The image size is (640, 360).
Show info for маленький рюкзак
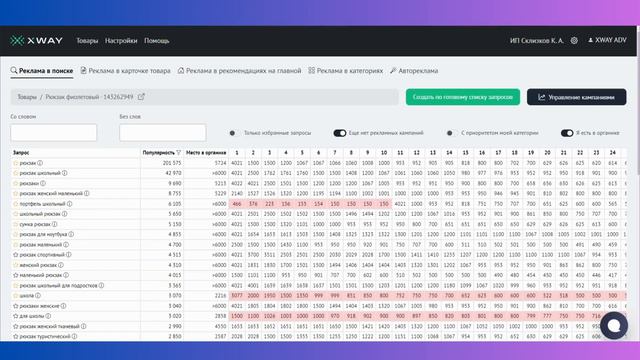point(66,275)
